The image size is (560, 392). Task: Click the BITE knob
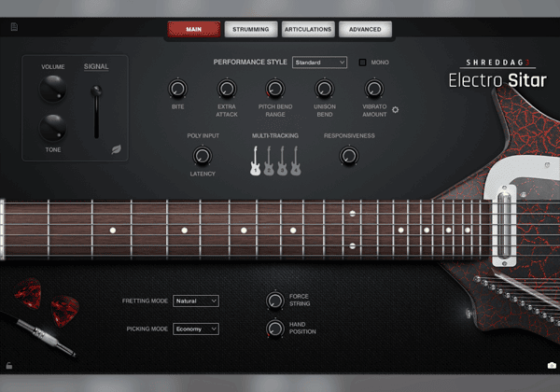177,89
